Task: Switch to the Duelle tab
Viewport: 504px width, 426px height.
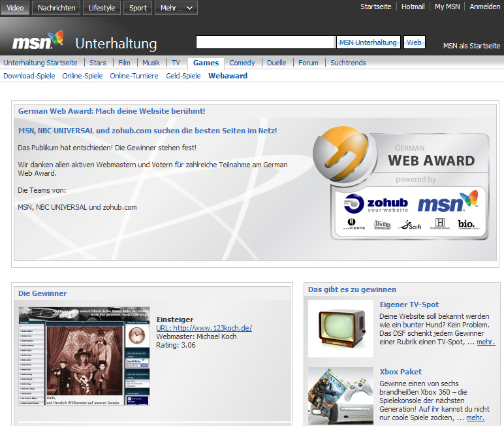Action: point(276,63)
